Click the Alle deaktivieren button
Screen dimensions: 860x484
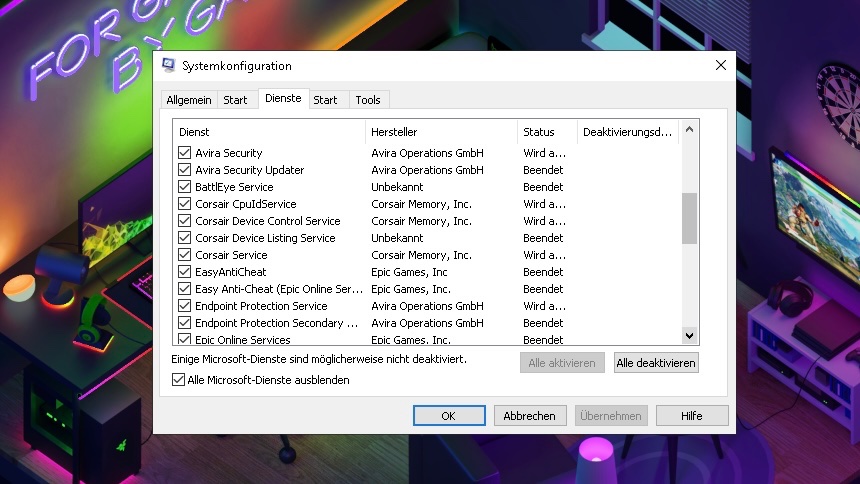click(x=656, y=363)
